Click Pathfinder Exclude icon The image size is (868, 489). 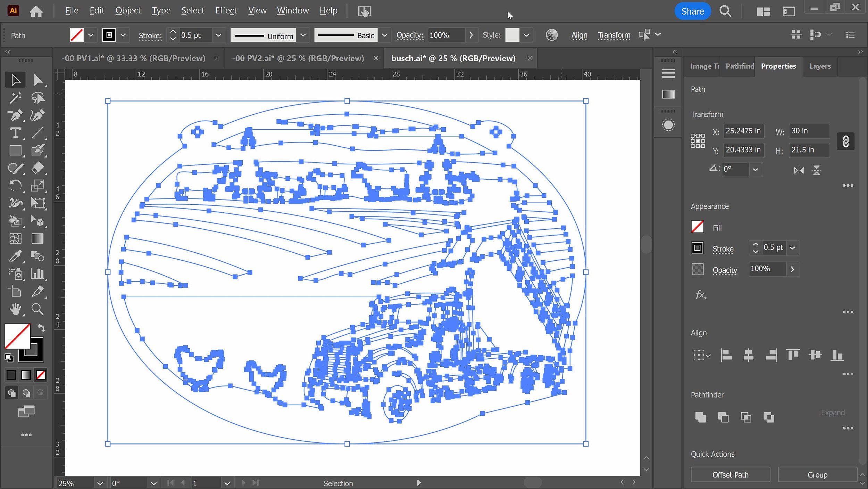point(768,417)
